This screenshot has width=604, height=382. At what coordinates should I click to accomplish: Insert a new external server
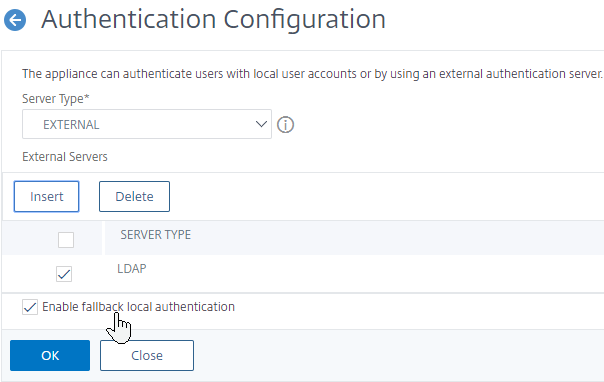point(47,196)
